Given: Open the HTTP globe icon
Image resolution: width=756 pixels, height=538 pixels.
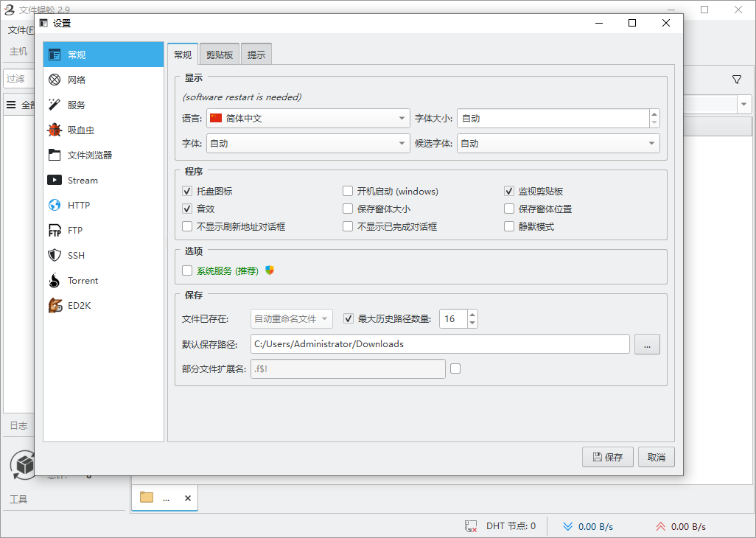Looking at the screenshot, I should click(x=55, y=206).
